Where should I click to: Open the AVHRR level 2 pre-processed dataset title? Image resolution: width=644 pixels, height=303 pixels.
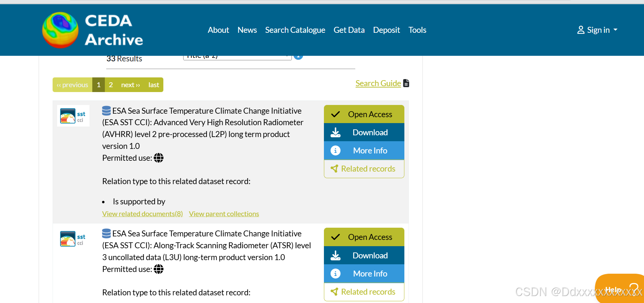pos(203,128)
